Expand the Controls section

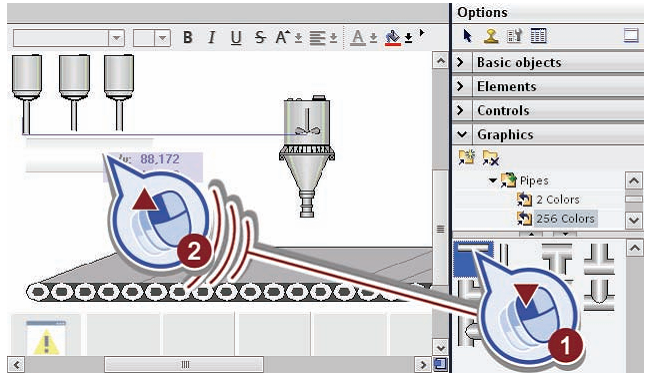click(x=460, y=110)
